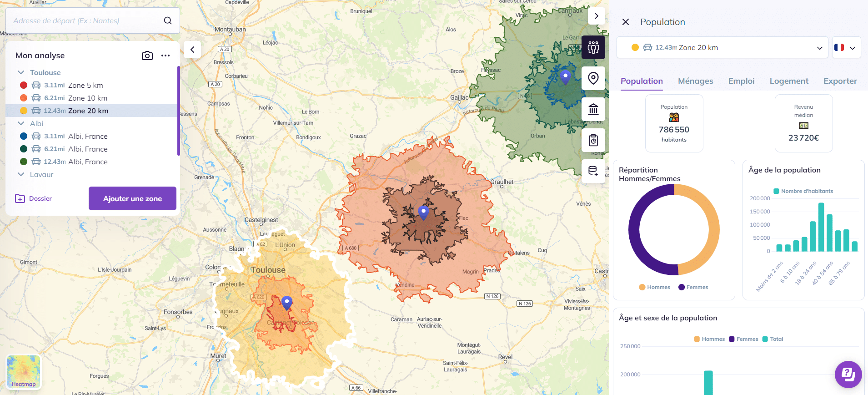Image resolution: width=868 pixels, height=395 pixels.
Task: Collapse the Toulouse zone group
Action: coord(21,72)
